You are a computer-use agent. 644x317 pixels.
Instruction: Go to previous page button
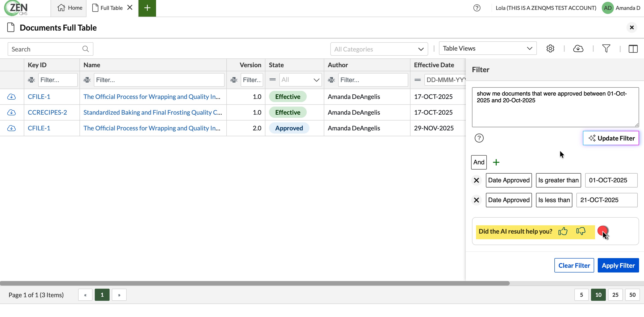[x=85, y=295]
